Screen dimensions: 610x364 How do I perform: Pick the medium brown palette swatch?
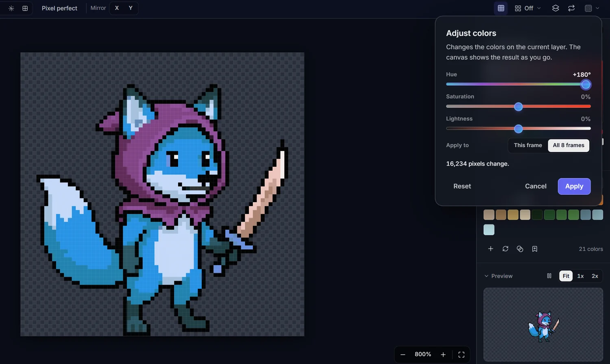[501, 215]
